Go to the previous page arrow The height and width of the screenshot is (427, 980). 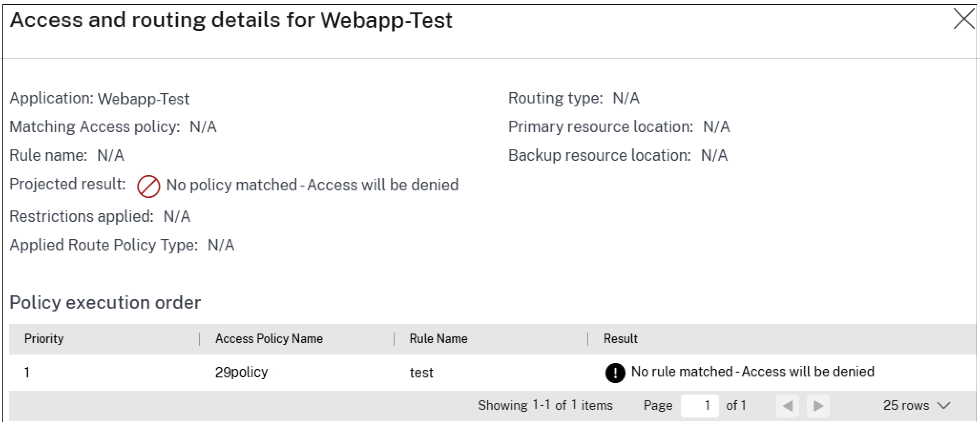click(x=788, y=406)
